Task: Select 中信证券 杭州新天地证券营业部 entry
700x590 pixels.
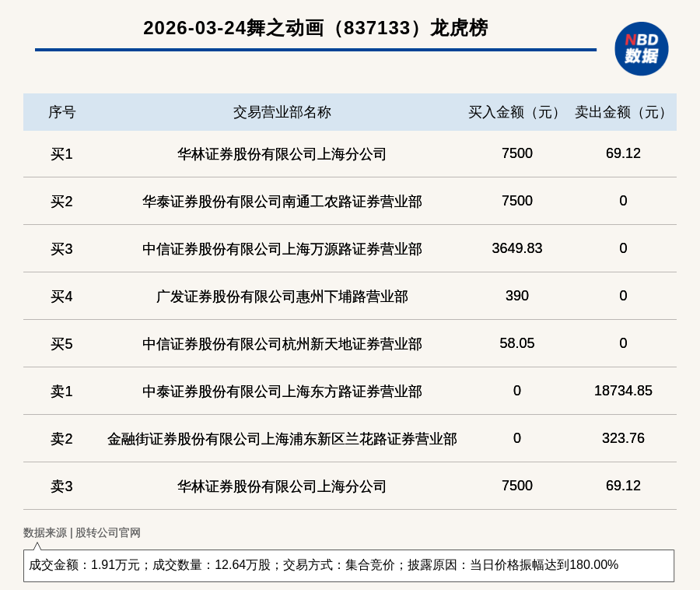Action: point(282,344)
